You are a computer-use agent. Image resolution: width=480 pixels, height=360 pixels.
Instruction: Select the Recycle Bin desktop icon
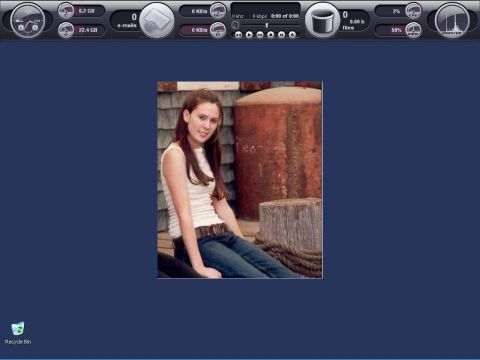coord(18,333)
